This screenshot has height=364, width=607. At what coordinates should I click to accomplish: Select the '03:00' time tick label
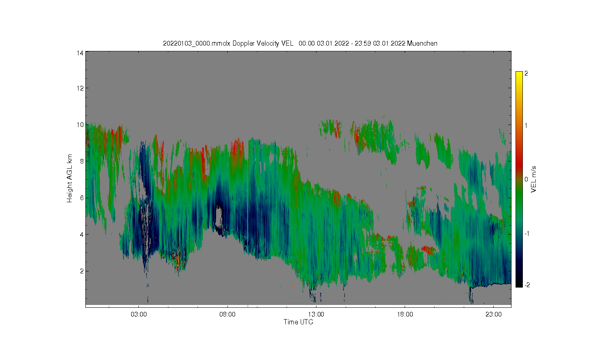coord(138,314)
